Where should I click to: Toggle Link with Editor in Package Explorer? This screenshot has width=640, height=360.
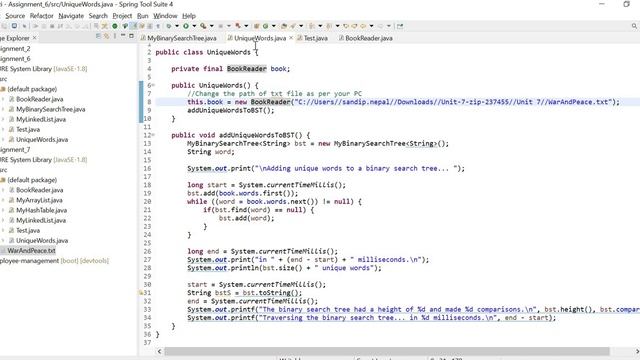click(x=106, y=36)
